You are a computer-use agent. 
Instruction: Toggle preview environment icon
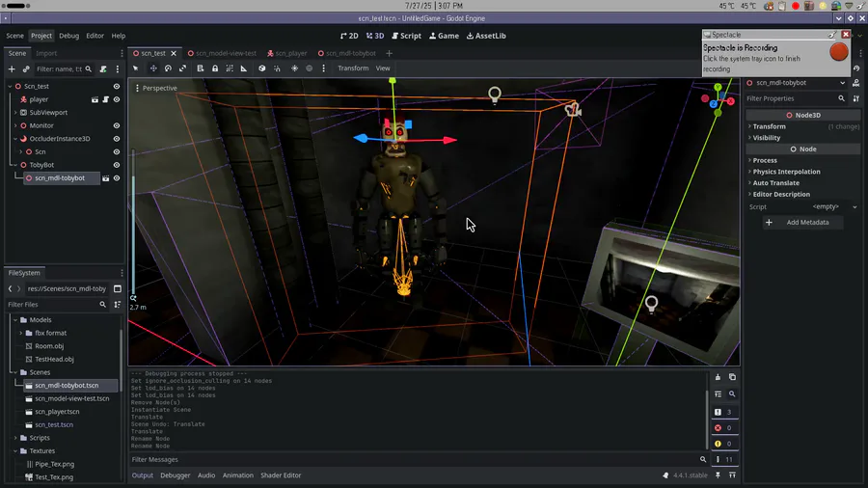pos(310,68)
